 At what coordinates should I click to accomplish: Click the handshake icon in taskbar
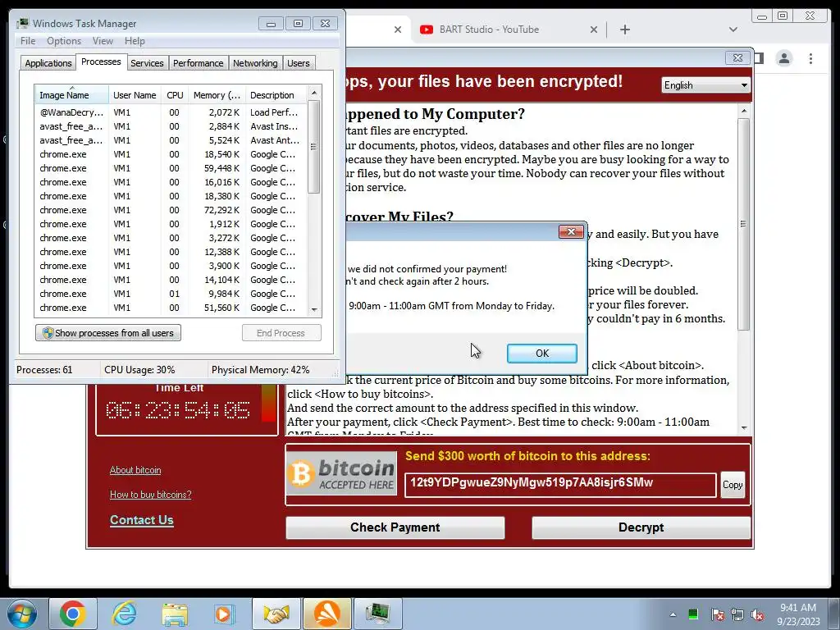[x=276, y=614]
